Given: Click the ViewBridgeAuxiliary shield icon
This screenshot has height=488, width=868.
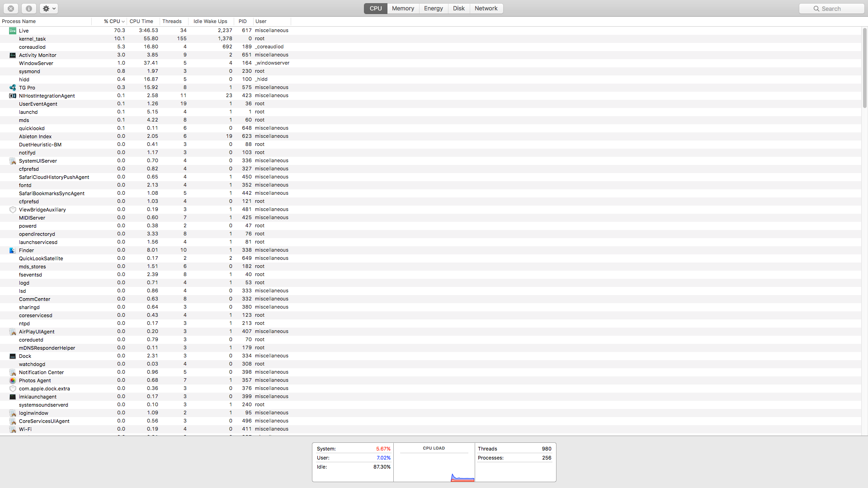Looking at the screenshot, I should pyautogui.click(x=13, y=210).
